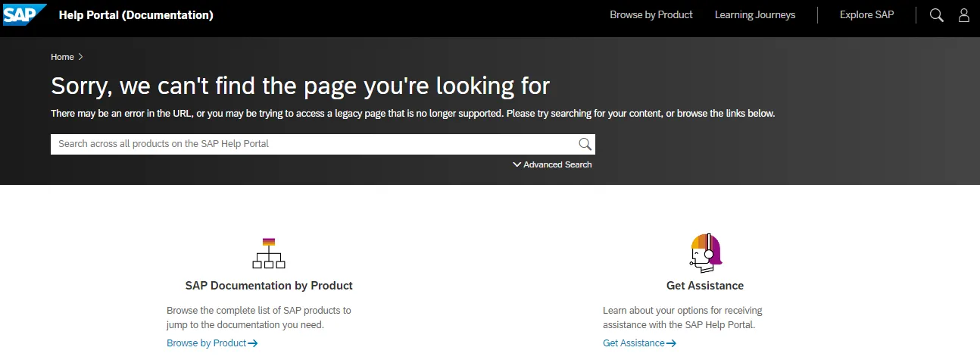The image size is (980, 363).
Task: Open the user profile icon
Action: (963, 15)
